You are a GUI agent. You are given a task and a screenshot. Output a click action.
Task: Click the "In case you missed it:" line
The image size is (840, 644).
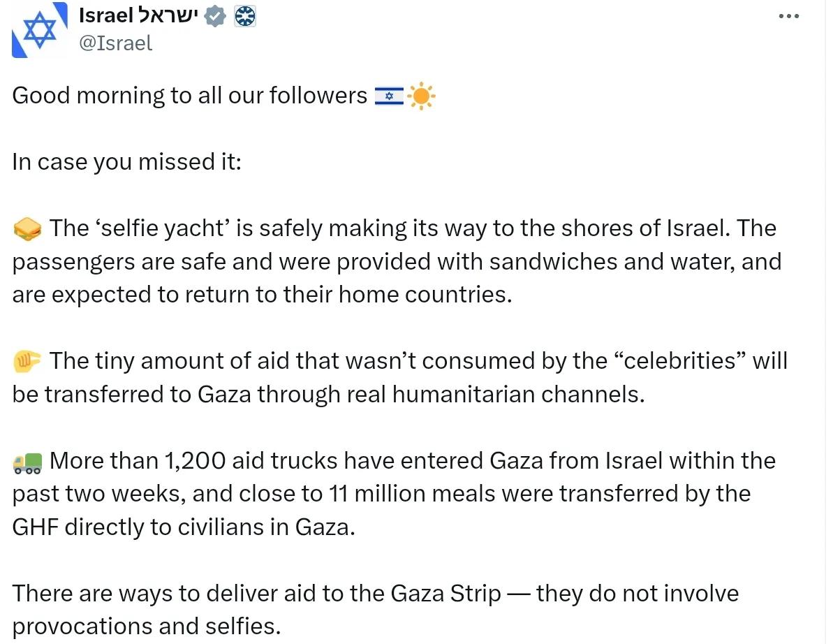126,162
